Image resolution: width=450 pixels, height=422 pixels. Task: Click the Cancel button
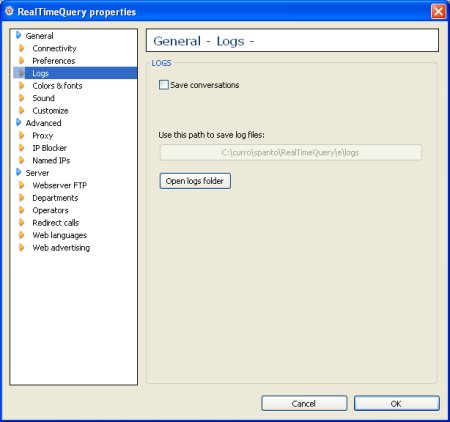pos(304,403)
